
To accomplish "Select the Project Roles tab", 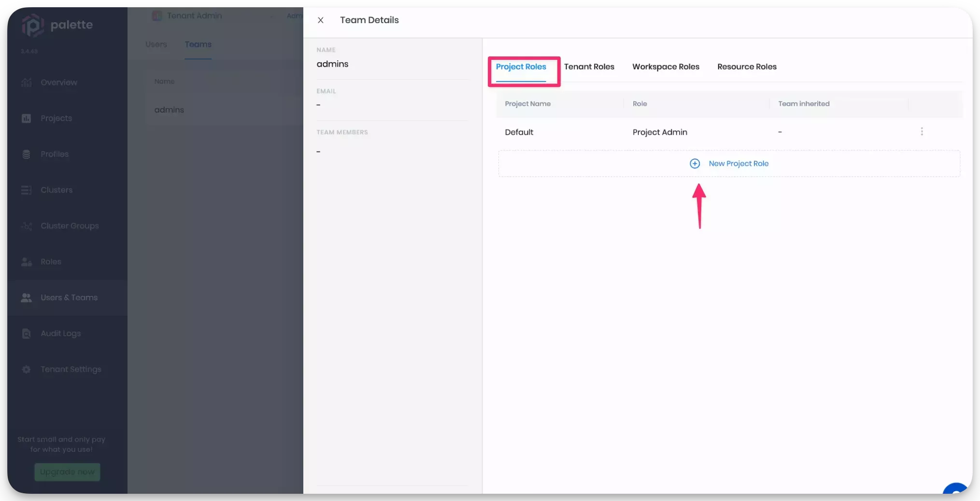I will tap(521, 67).
